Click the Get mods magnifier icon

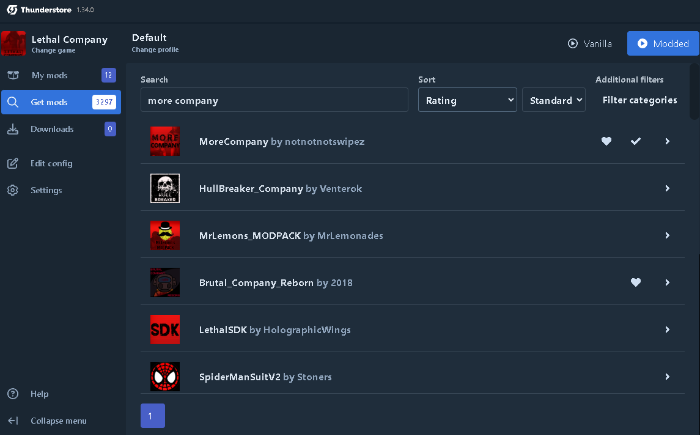[13, 102]
